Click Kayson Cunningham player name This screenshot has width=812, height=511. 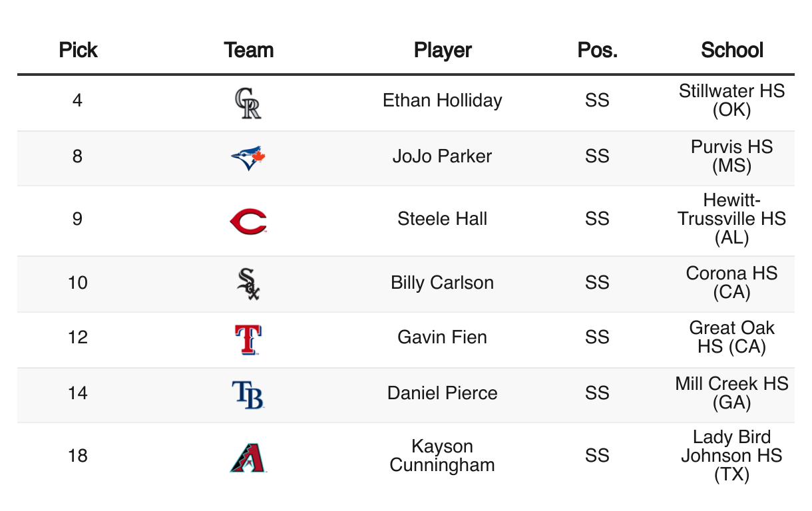(x=443, y=456)
